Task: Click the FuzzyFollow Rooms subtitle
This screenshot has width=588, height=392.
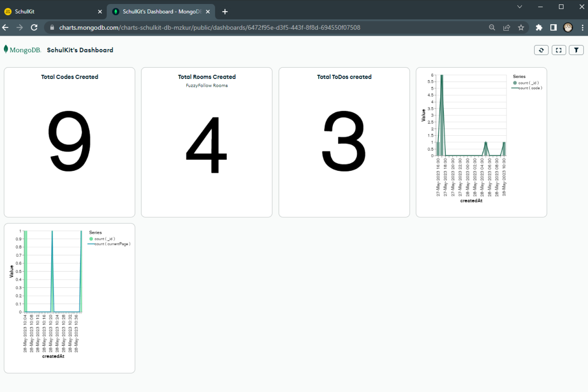Action: click(207, 86)
